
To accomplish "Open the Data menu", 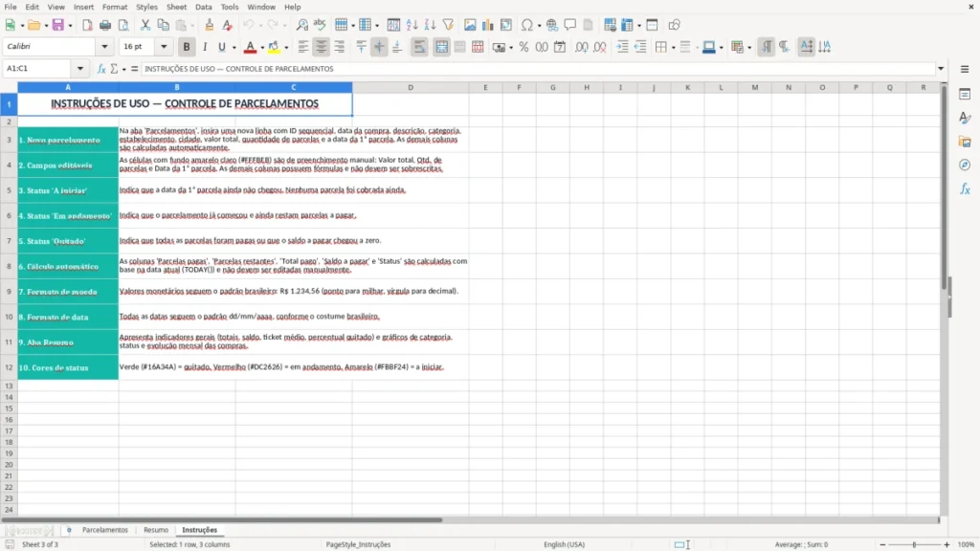I will (x=204, y=7).
